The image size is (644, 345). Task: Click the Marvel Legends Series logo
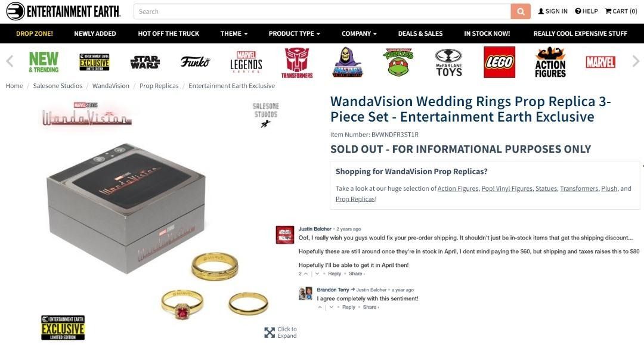coord(246,61)
